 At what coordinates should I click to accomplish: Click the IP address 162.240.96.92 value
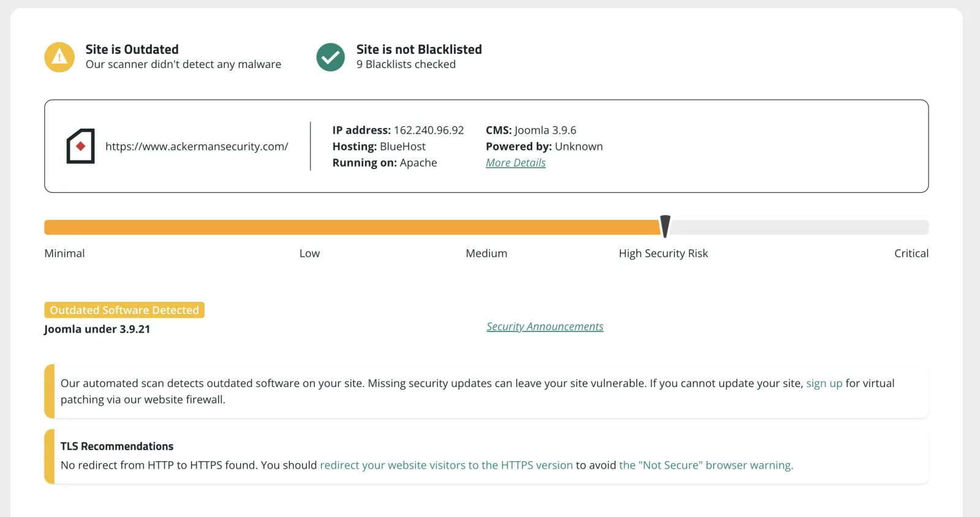[429, 130]
